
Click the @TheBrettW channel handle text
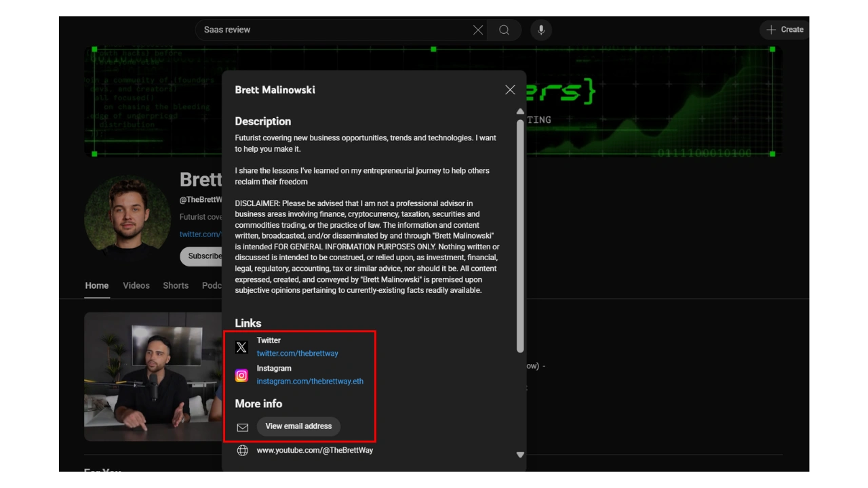(x=201, y=200)
